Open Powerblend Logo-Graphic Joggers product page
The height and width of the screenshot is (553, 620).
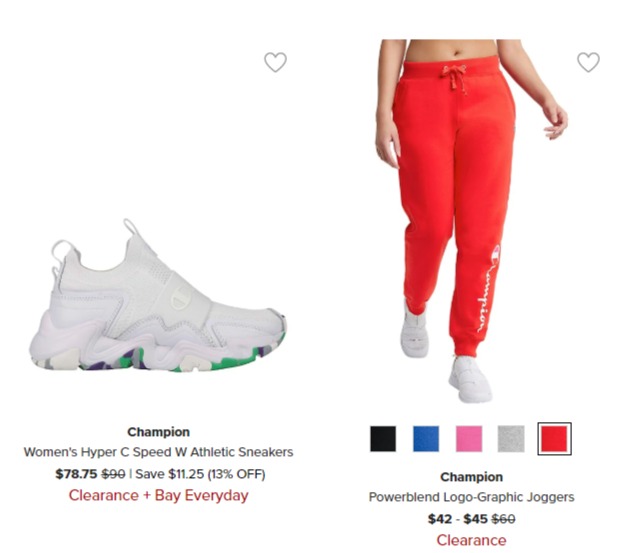[471, 497]
